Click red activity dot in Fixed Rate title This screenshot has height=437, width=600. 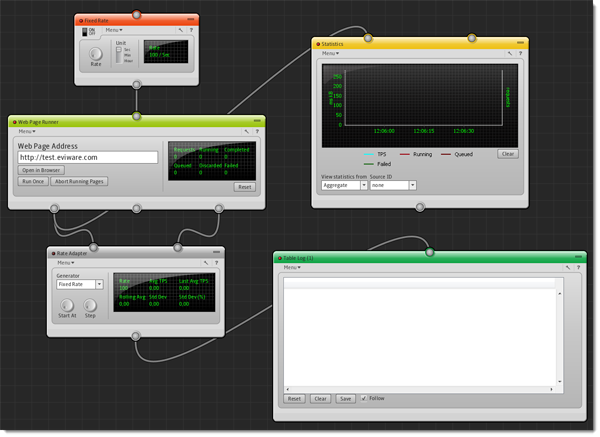coord(81,21)
